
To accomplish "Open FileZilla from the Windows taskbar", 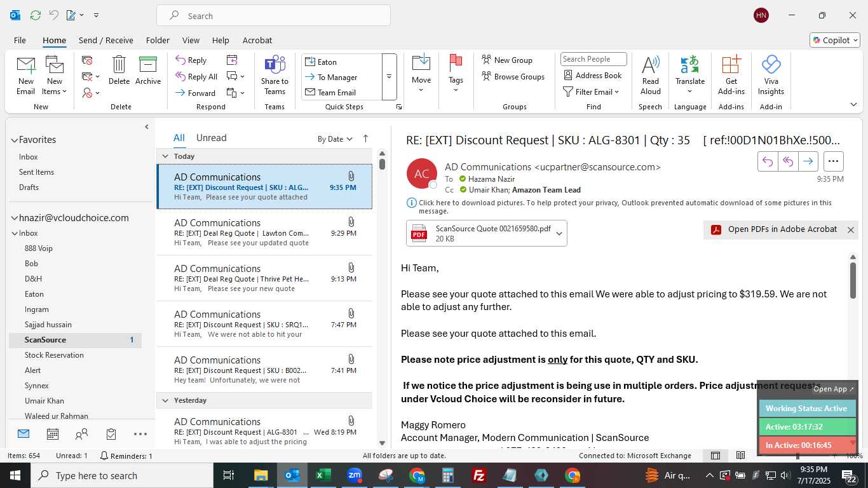I will point(479,475).
